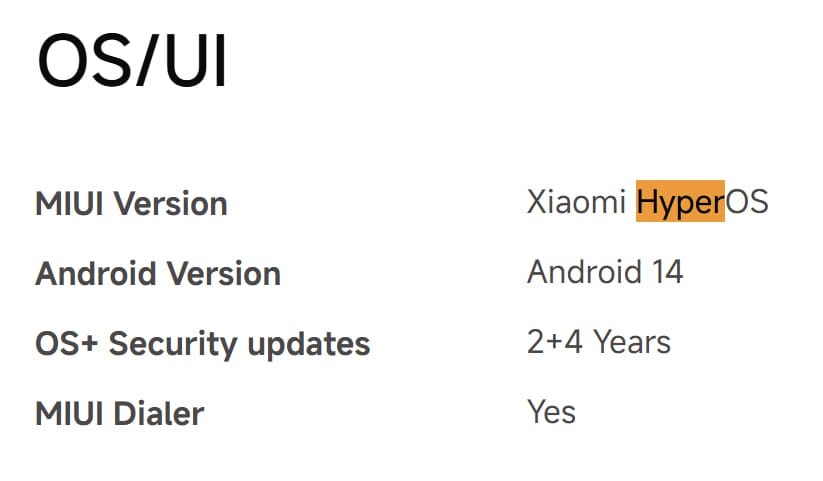The width and height of the screenshot is (823, 481).
Task: Select the bold Android Version label
Action: click(x=157, y=274)
